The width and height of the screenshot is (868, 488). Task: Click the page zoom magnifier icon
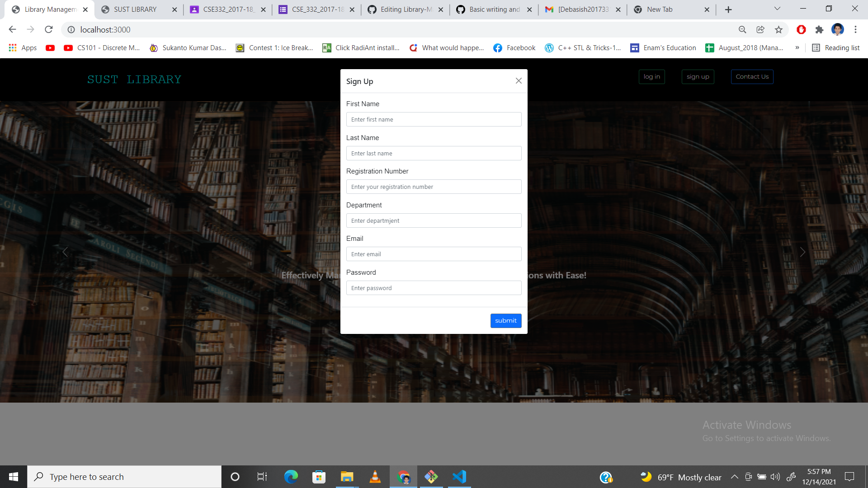[742, 29]
